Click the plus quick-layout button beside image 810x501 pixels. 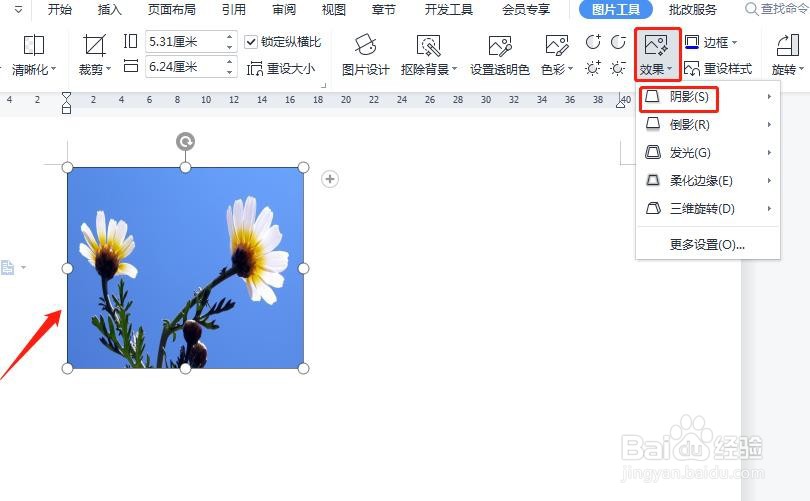point(330,179)
